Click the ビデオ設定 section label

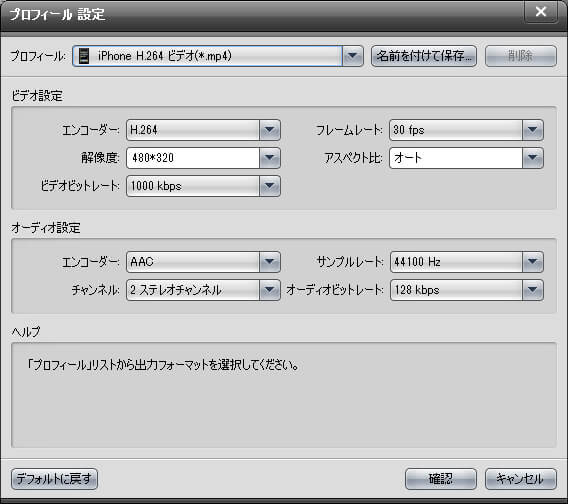tap(37, 96)
